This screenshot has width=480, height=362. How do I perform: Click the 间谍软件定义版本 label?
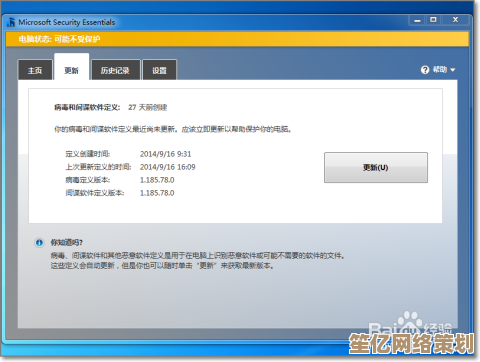coord(95,193)
